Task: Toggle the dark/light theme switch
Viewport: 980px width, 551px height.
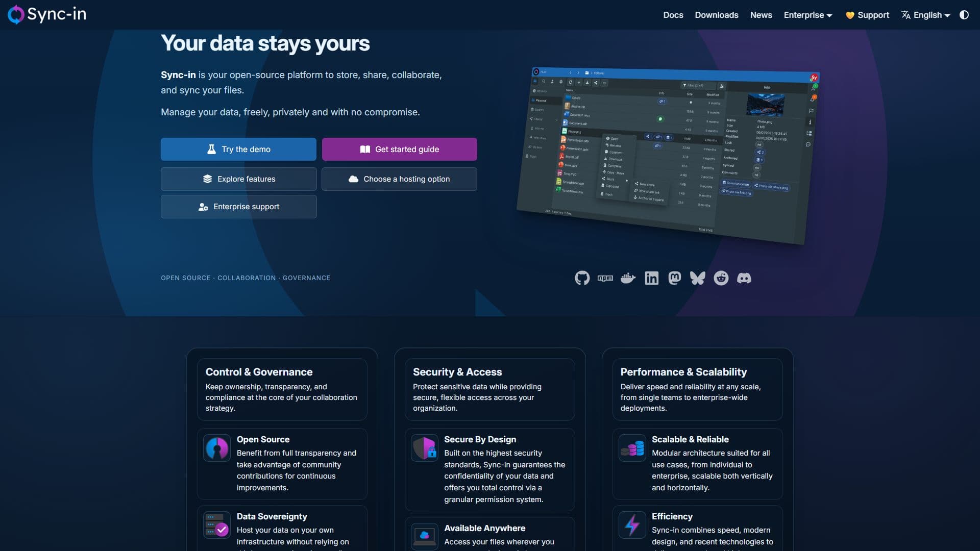Action: tap(964, 15)
